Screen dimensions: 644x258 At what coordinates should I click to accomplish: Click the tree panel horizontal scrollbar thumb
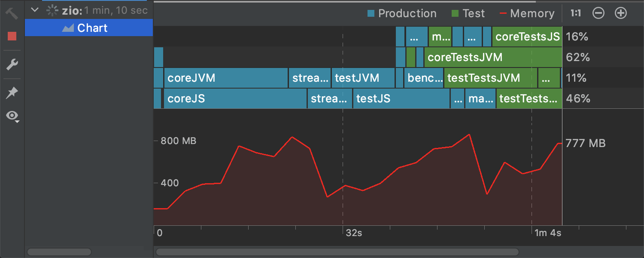59,252
